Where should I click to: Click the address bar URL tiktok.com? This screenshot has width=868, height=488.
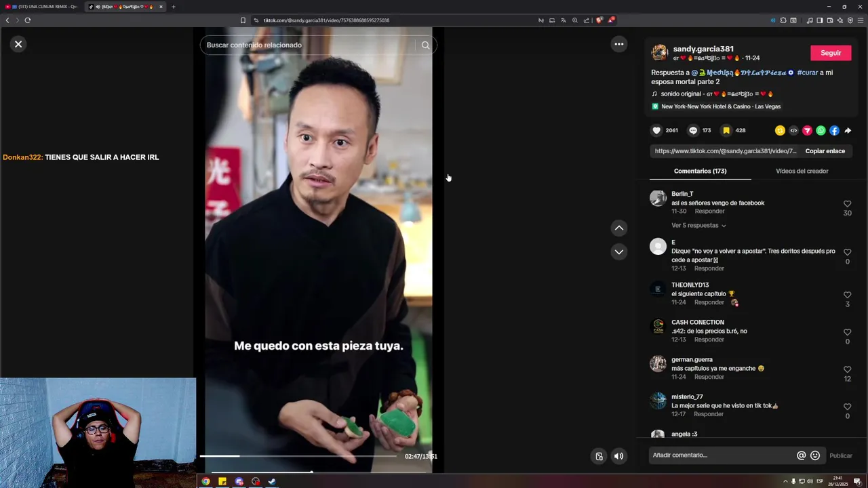326,20
